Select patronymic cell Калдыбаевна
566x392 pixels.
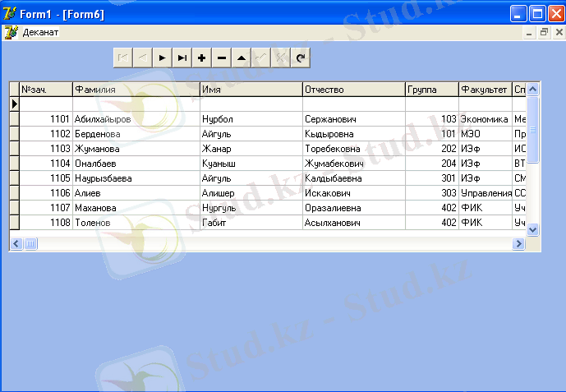354,178
